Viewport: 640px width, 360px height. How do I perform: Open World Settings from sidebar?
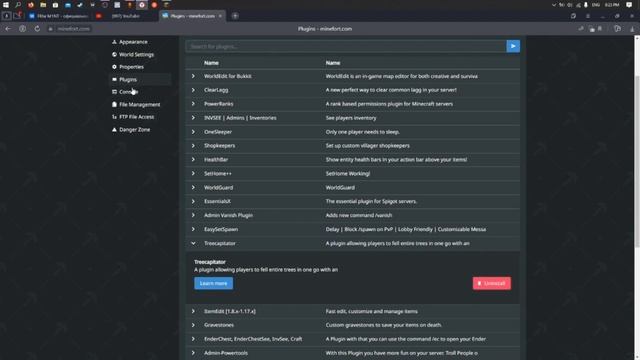(x=133, y=54)
